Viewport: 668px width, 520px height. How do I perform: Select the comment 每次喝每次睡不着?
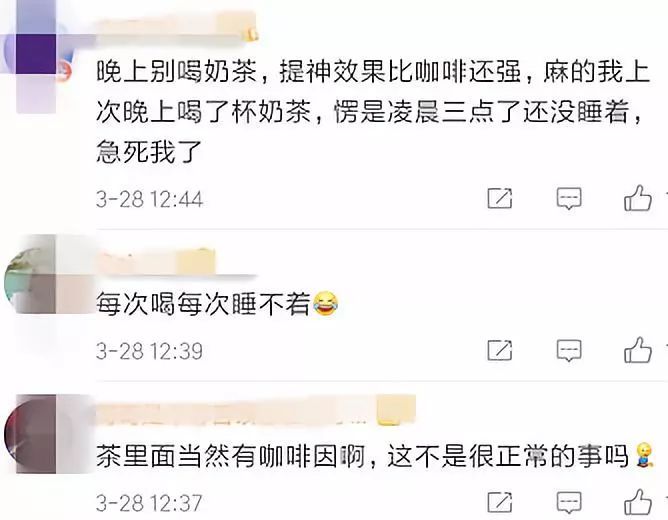pos(203,304)
